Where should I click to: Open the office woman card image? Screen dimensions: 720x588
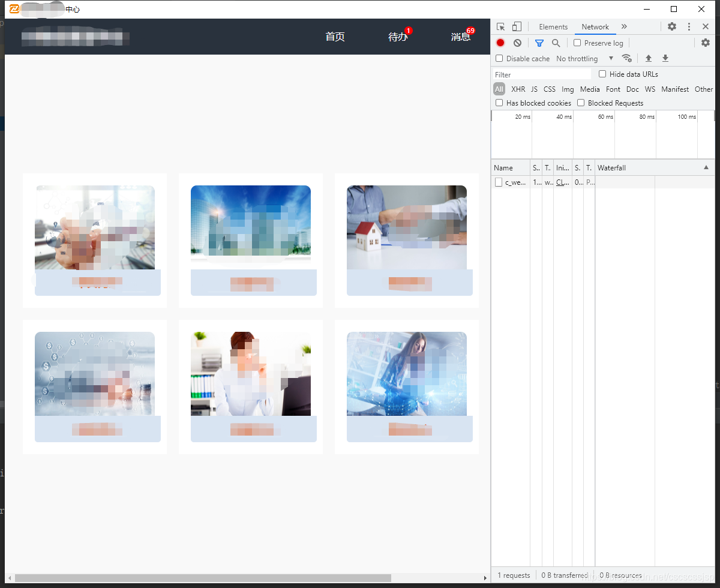[251, 374]
